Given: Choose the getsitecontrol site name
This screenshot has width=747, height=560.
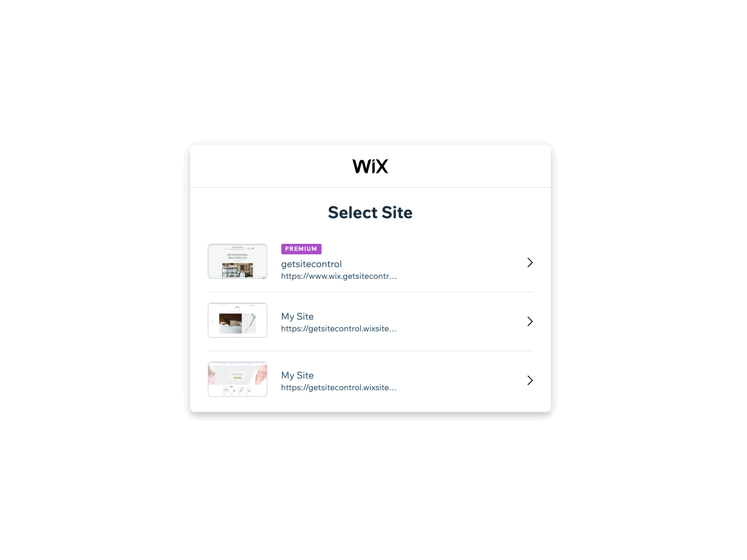Looking at the screenshot, I should click(x=311, y=264).
